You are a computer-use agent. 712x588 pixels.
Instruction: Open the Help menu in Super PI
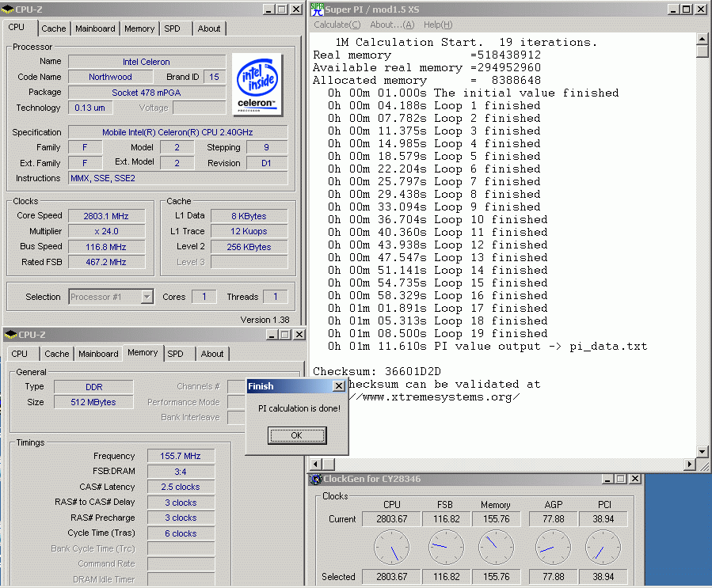pyautogui.click(x=438, y=25)
